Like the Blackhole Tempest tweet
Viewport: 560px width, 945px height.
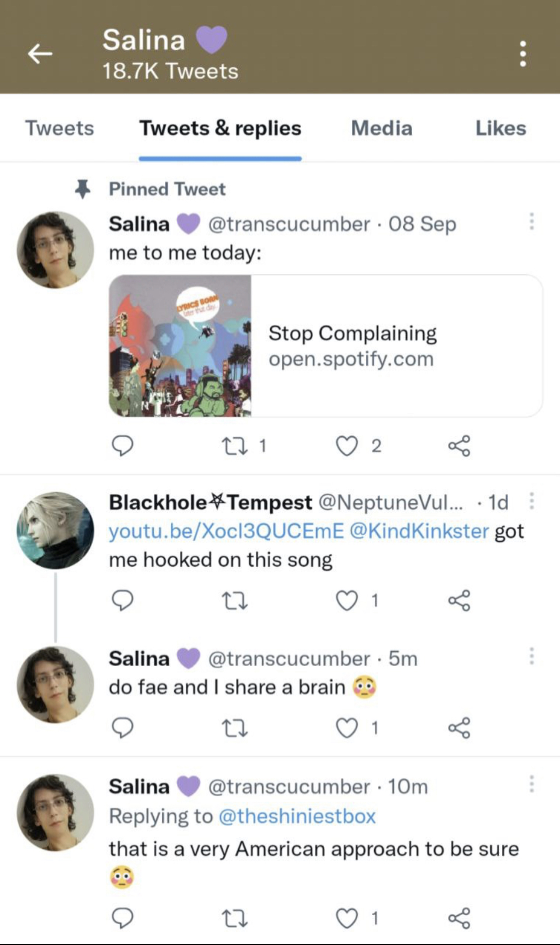point(347,600)
